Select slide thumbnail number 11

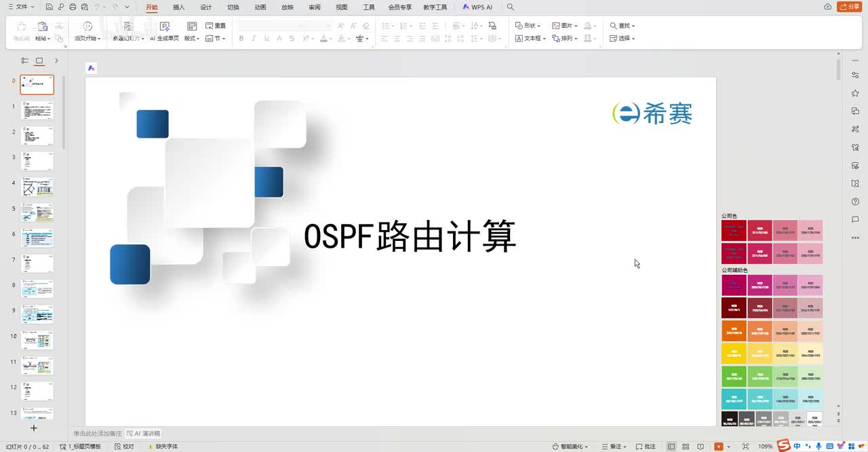point(37,365)
